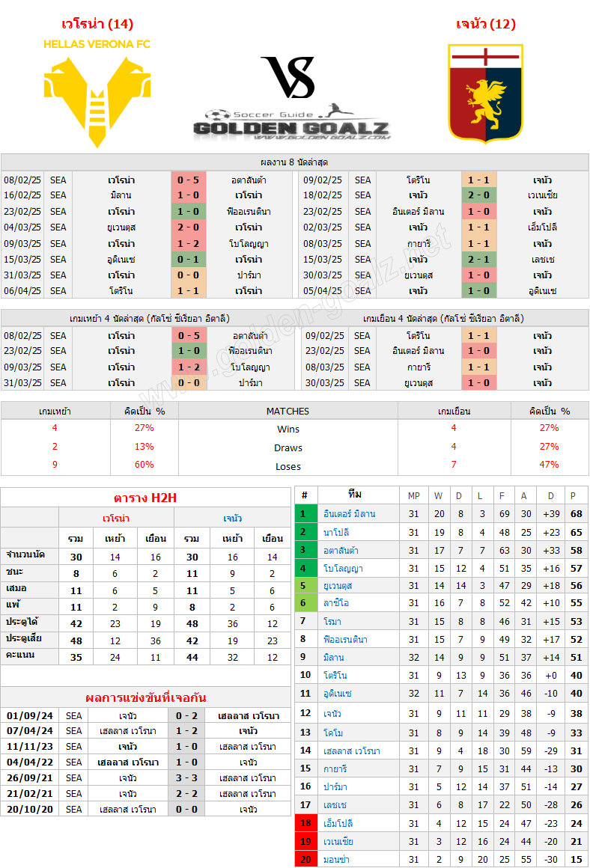Select the เวโรน่า (14) red title
This screenshot has height=868, width=590.
tap(97, 24)
